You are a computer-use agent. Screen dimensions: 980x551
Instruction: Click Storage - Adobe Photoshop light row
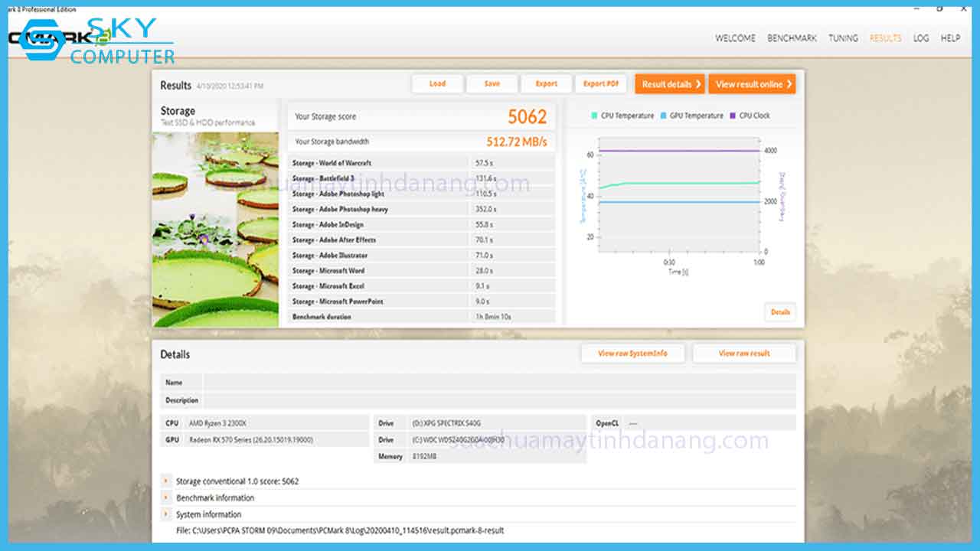click(422, 194)
